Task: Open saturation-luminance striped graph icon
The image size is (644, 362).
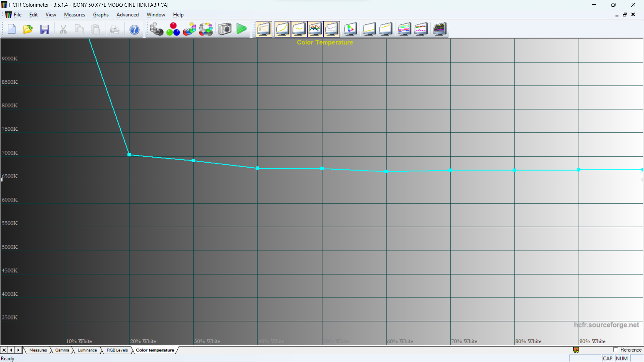Action: coord(405,29)
